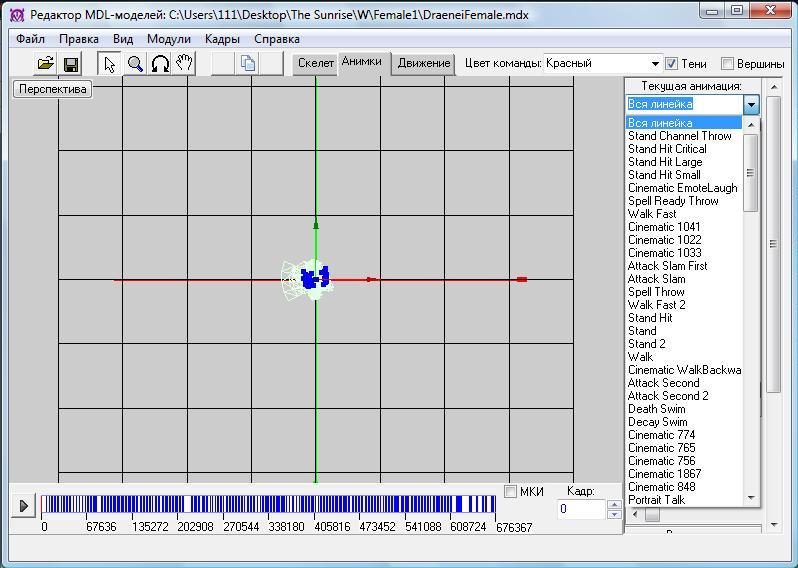Open the Модули menu
The width and height of the screenshot is (798, 568).
[x=168, y=39]
